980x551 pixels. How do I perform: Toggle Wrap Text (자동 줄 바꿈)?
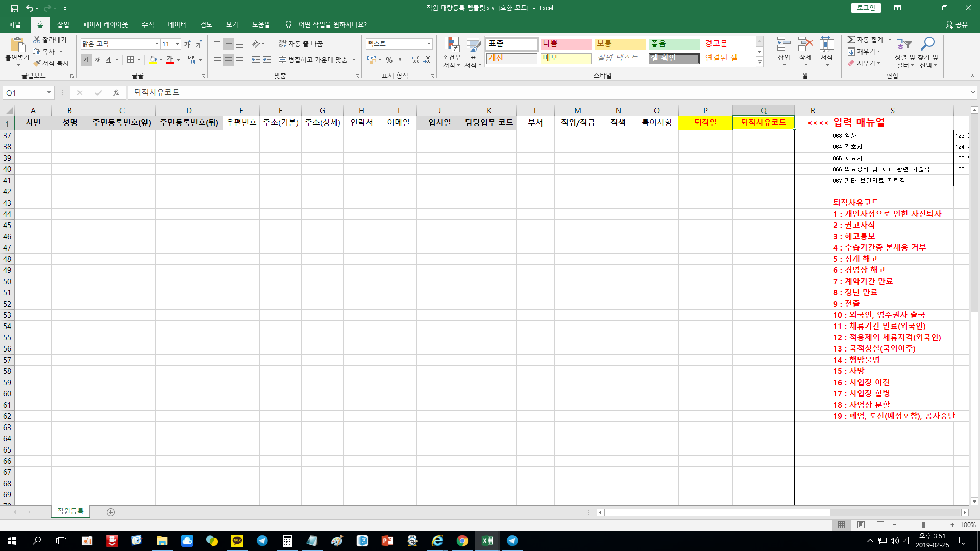[301, 44]
